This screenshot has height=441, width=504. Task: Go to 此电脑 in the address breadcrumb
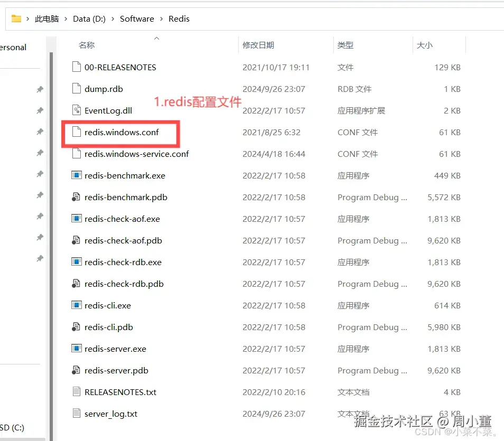point(47,19)
